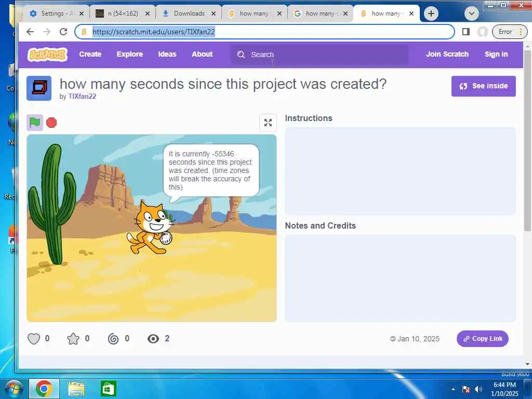Screen dimensions: 532x399
Task: Click the volume speaker tray icon
Action: (478, 389)
